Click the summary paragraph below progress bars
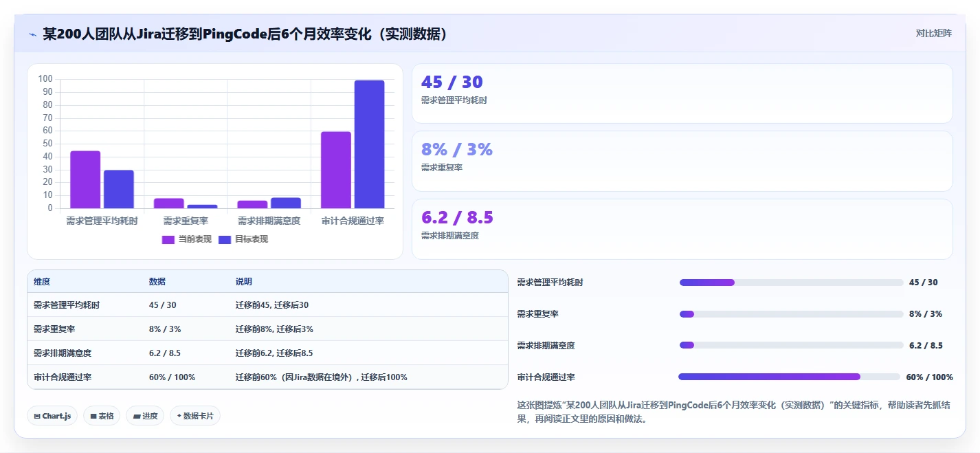 tap(734, 412)
